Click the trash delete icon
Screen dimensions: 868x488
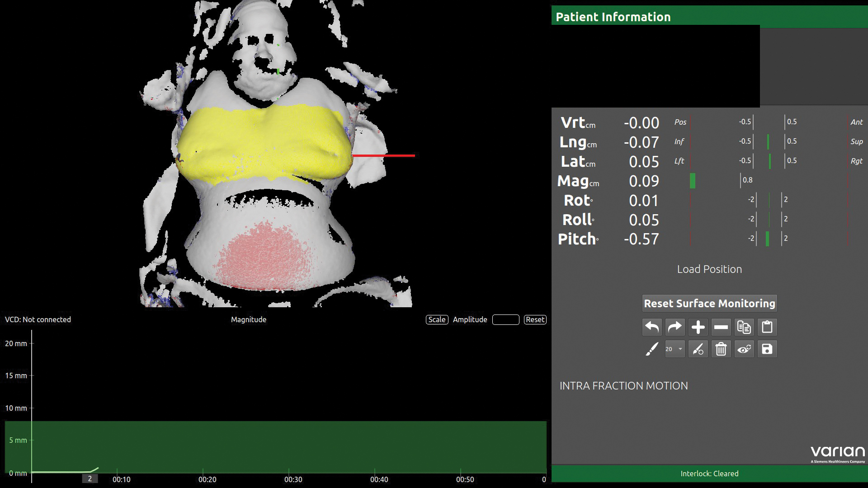[721, 348]
